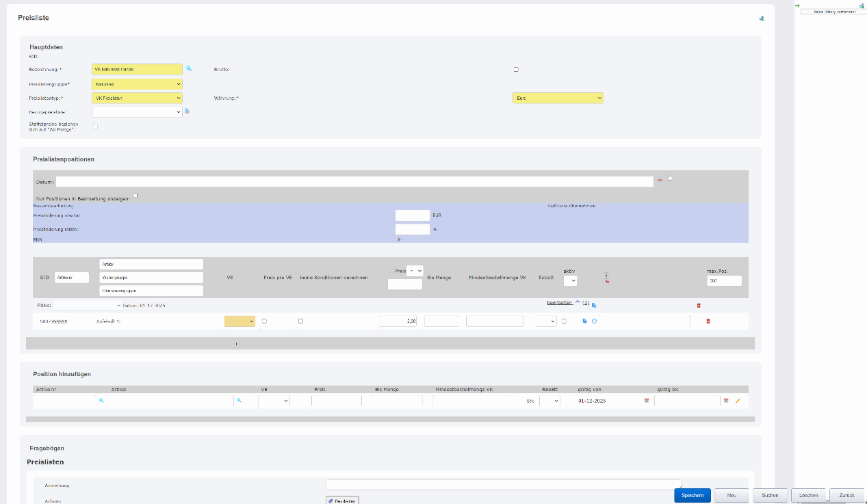Expand the Preislistentyp dropdown

pyautogui.click(x=137, y=98)
